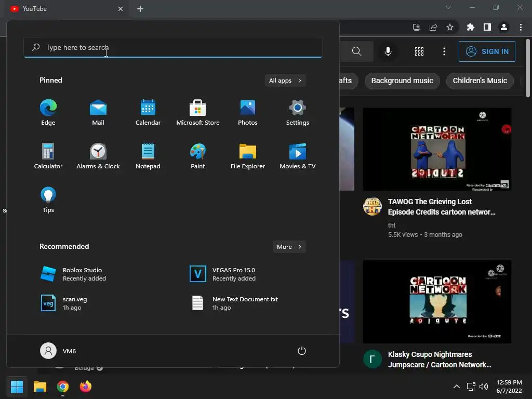This screenshot has height=399, width=532.
Task: Open File Explorer from pinned apps
Action: (248, 156)
